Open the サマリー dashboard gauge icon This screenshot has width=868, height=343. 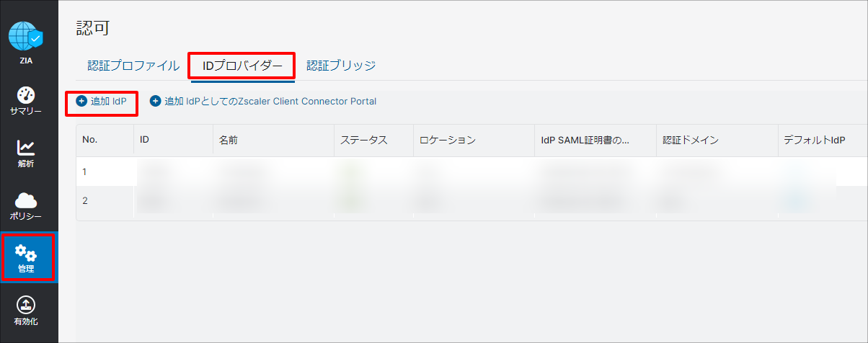click(26, 94)
